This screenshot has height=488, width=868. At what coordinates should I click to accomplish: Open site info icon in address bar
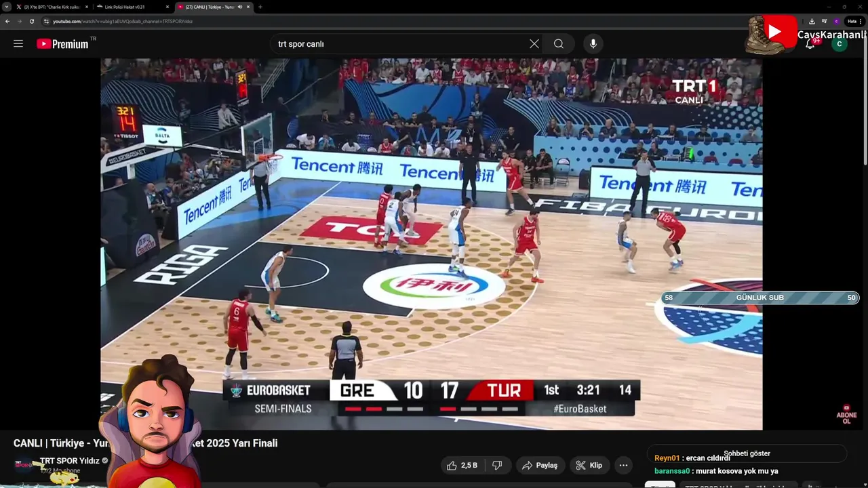pos(47,21)
